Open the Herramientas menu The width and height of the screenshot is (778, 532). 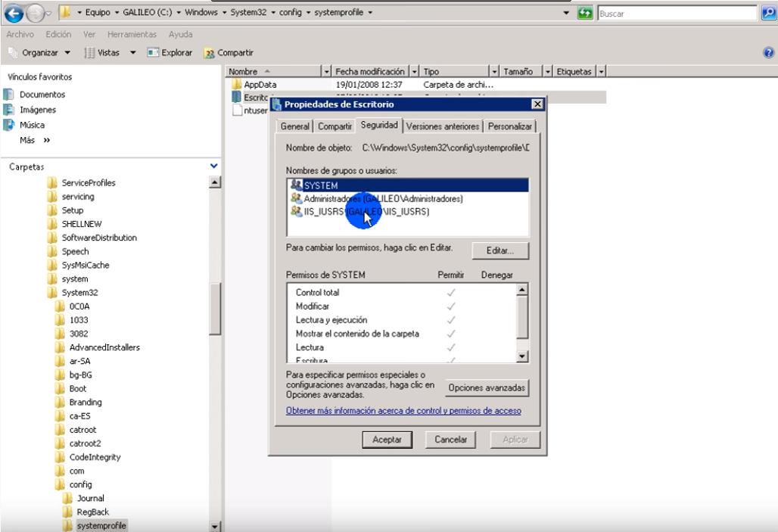132,34
